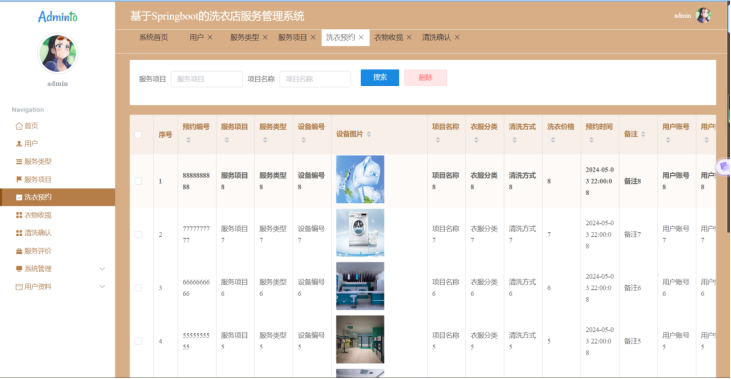Sort by 备注 column arrow
The height and width of the screenshot is (379, 731).
pos(643,134)
